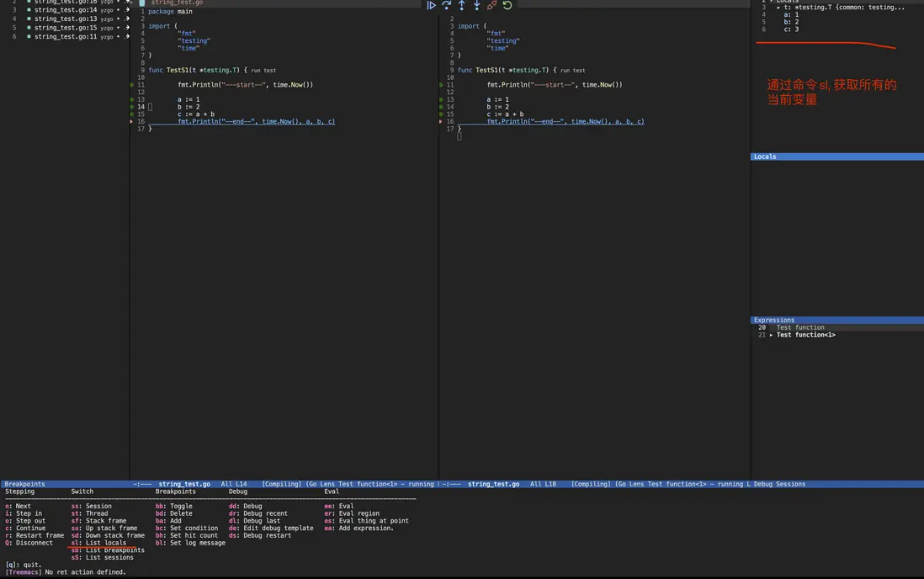Click the string_test.go file icon in header
This screenshot has width=924, height=579.
[142, 3]
